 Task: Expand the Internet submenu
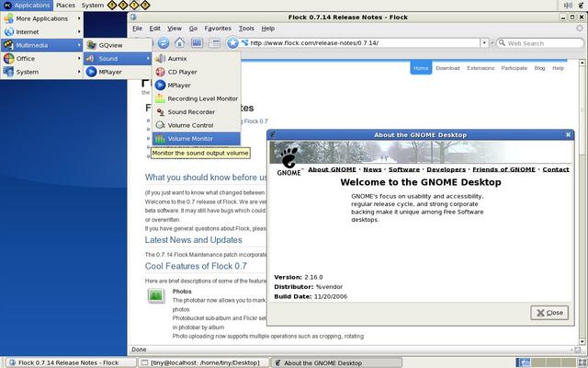click(41, 32)
